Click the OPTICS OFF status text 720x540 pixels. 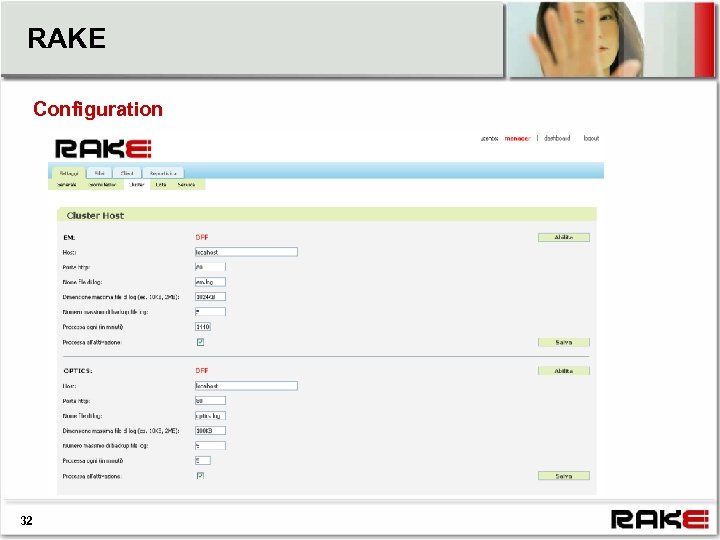[202, 371]
